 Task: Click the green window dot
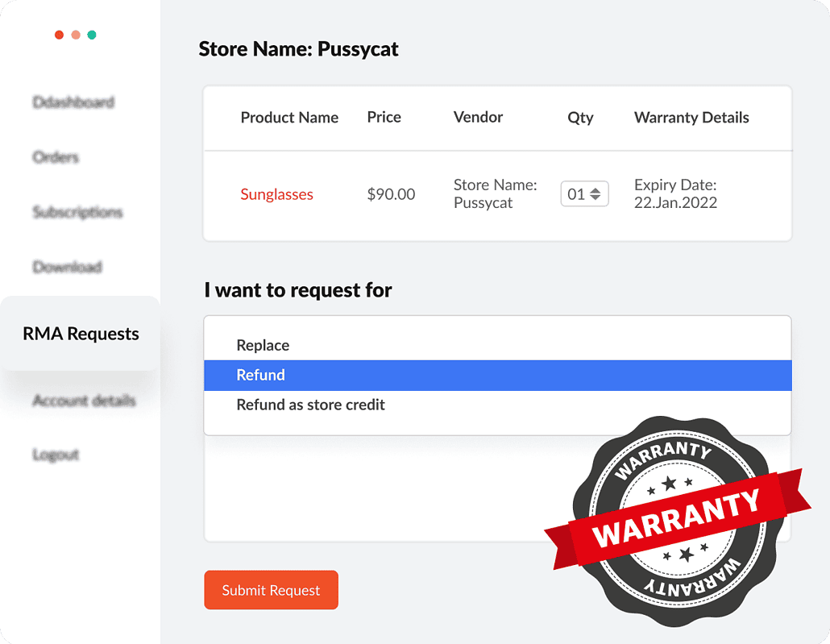[92, 35]
